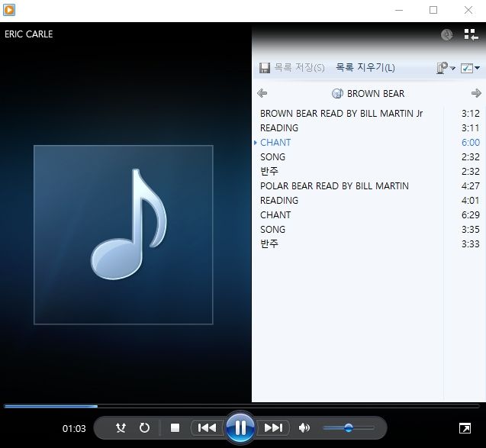This screenshot has width=486, height=448.
Task: Click the ERIC CARLE artist label
Action: click(x=28, y=34)
